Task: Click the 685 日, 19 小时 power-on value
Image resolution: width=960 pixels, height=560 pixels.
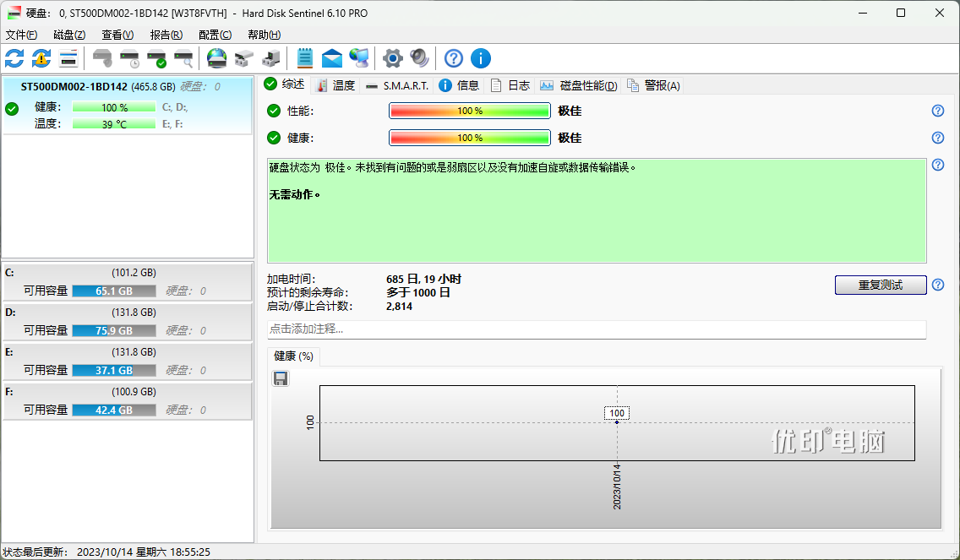Action: [423, 279]
